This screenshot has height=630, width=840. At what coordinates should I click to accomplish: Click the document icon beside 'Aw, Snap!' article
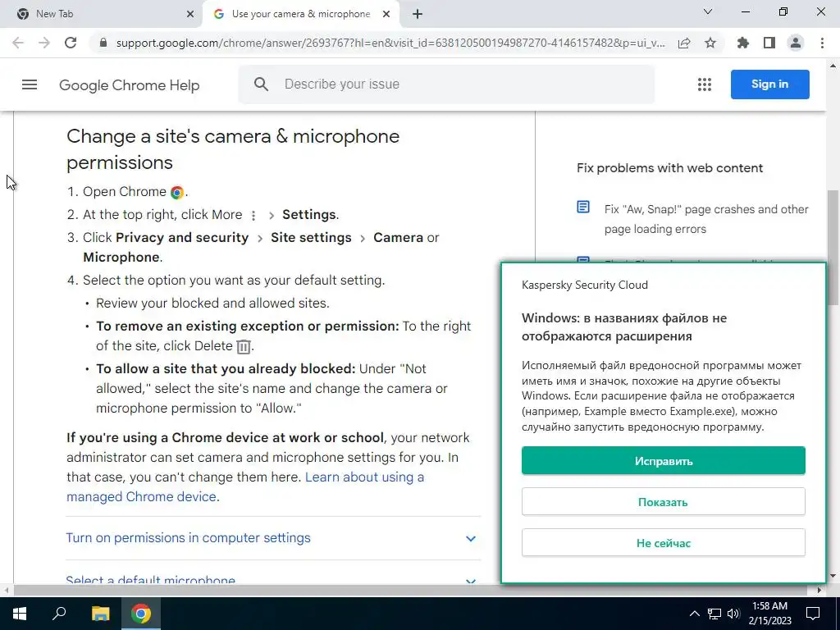point(583,207)
